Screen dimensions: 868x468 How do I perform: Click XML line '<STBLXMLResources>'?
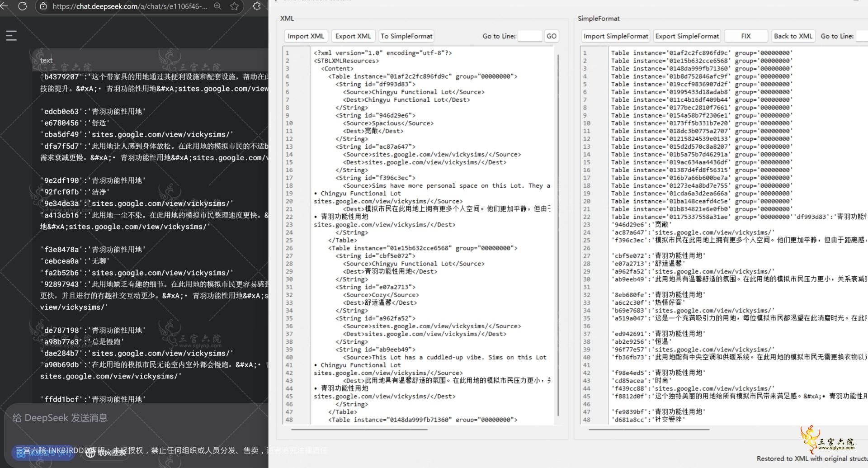point(346,61)
